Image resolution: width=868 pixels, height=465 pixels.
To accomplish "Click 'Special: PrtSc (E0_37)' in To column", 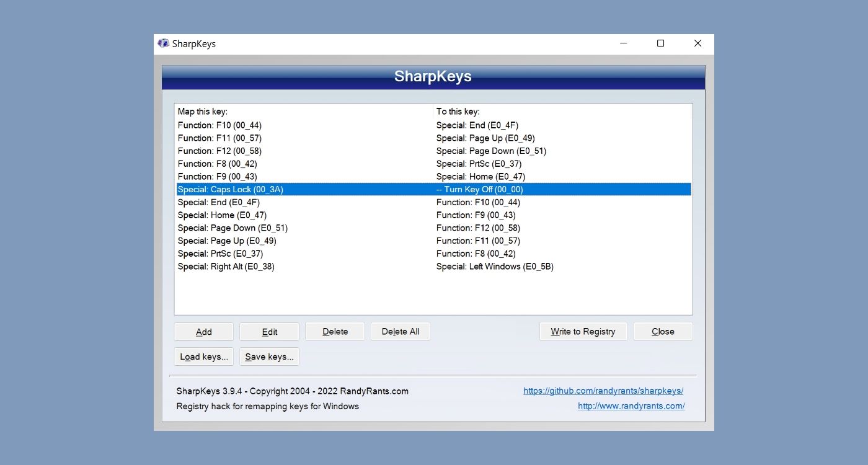I will pos(479,164).
